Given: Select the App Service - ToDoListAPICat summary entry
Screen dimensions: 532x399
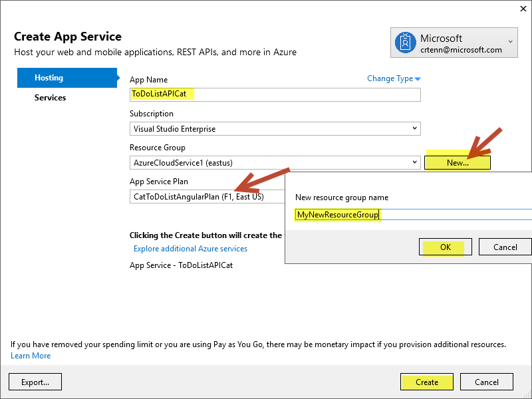Looking at the screenshot, I should point(181,265).
